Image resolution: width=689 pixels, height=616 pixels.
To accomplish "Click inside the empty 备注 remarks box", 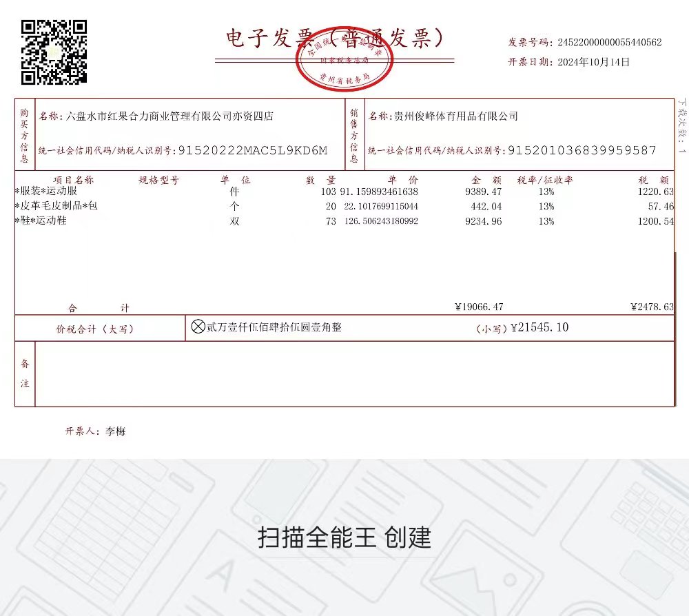I will coord(354,373).
